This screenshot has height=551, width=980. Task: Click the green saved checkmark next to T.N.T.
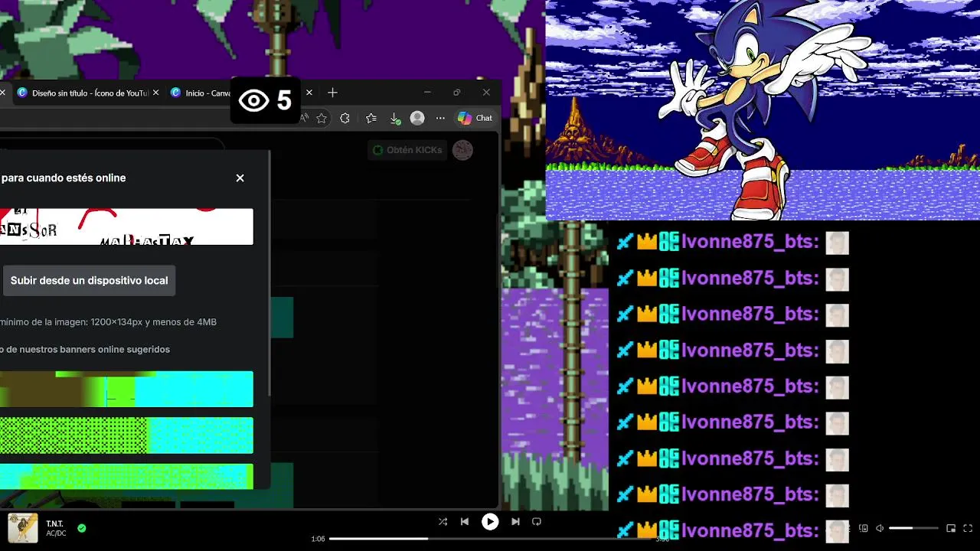coord(81,528)
